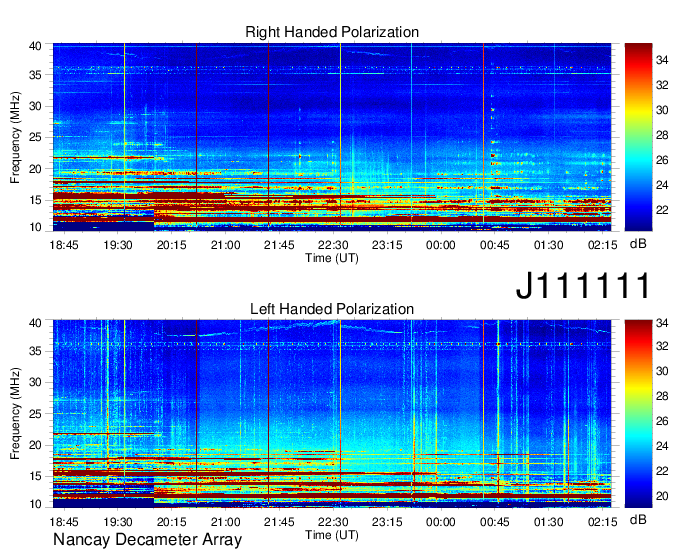
Task: Click 19:30 tick on Right Handed time axis
Action: click(118, 245)
